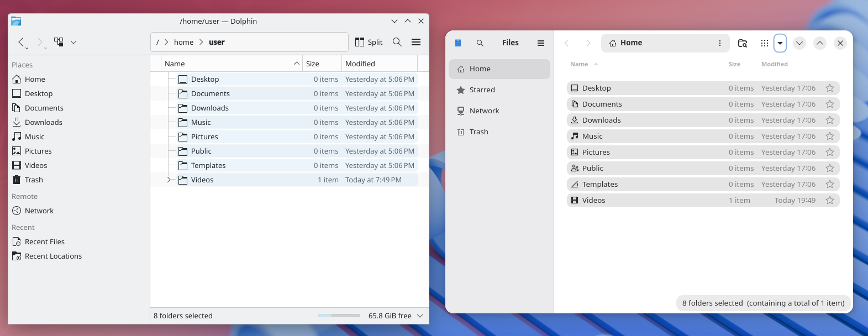Open Files main hamburger menu

tap(541, 43)
